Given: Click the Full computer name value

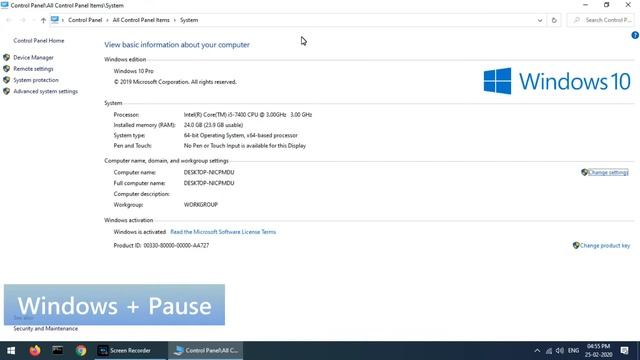Looking at the screenshot, I should 209,183.
